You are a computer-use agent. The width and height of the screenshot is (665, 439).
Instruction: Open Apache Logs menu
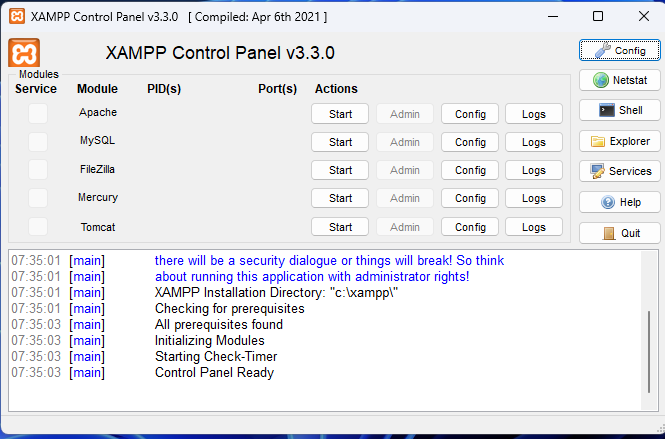[534, 114]
